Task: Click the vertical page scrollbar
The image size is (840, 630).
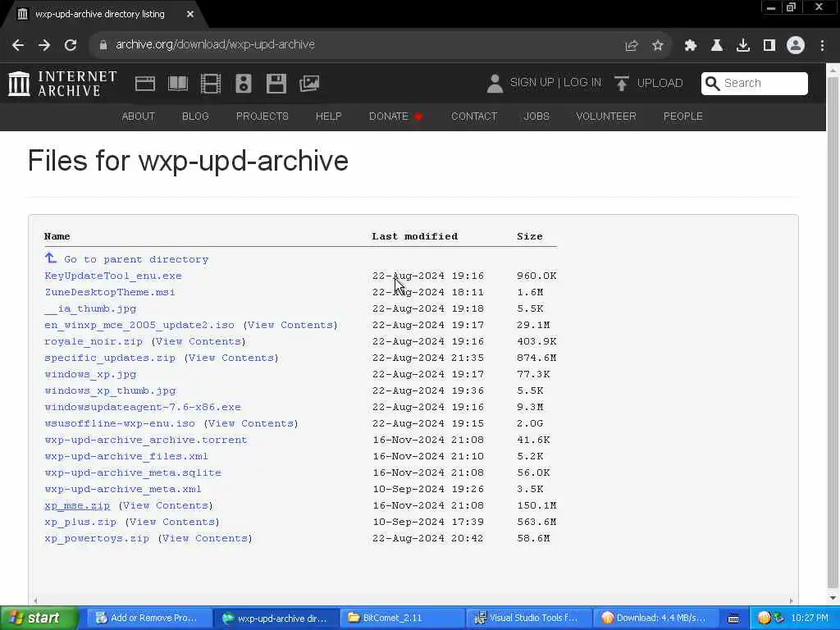Action: [833, 332]
